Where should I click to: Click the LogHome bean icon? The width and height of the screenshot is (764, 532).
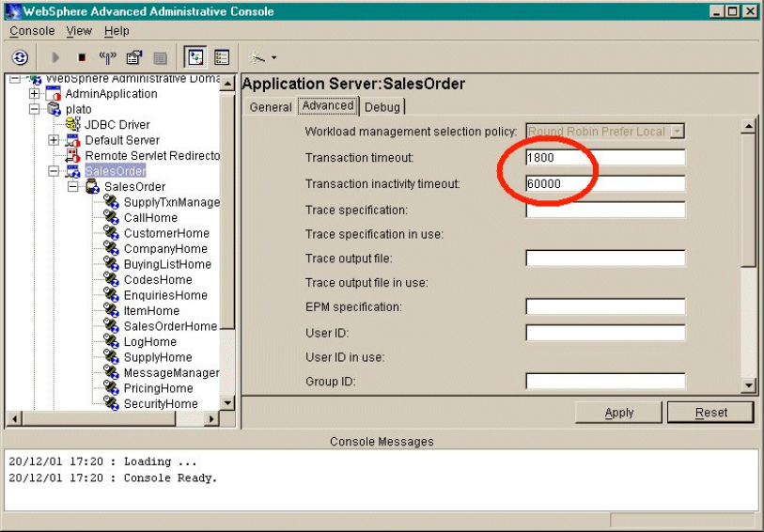[111, 341]
